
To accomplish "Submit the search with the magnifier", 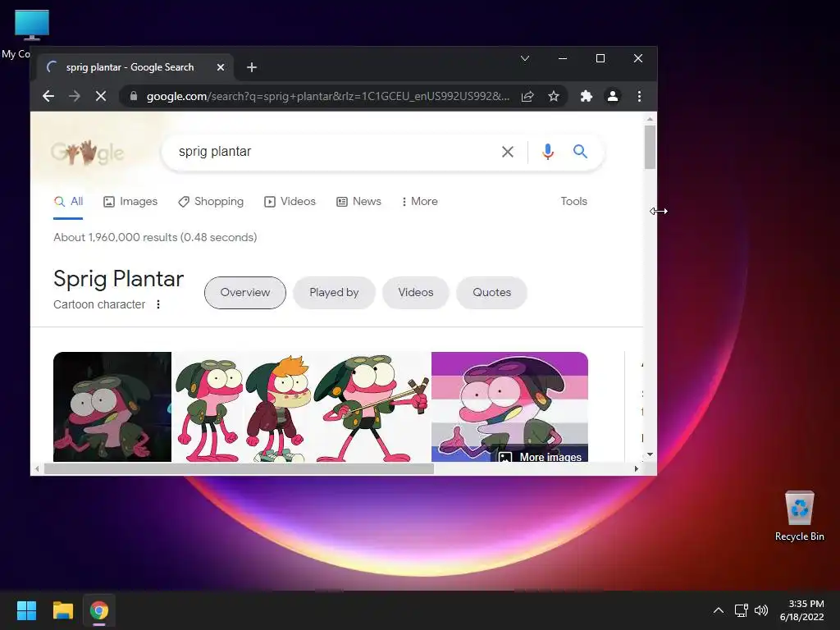I will point(580,152).
